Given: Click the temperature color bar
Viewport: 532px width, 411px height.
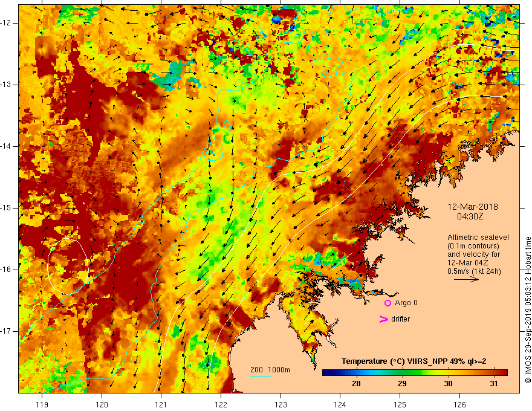Looking at the screenshot, I should point(415,373).
